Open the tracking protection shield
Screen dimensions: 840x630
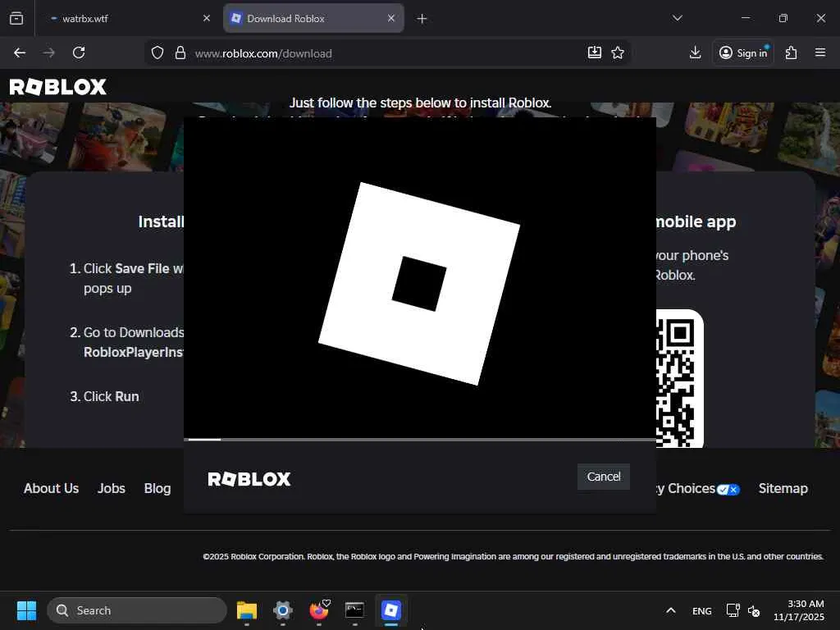point(157,52)
